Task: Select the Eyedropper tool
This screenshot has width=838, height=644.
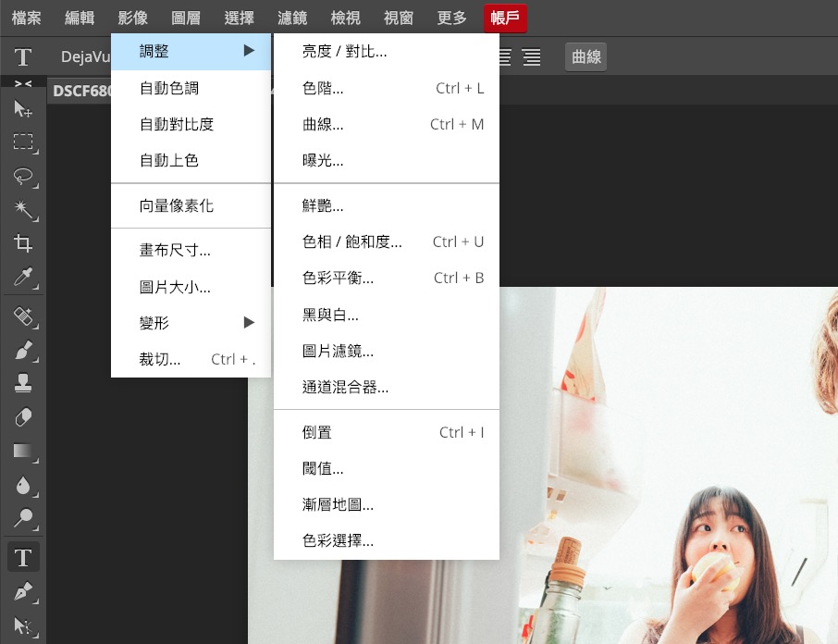Action: (22, 278)
